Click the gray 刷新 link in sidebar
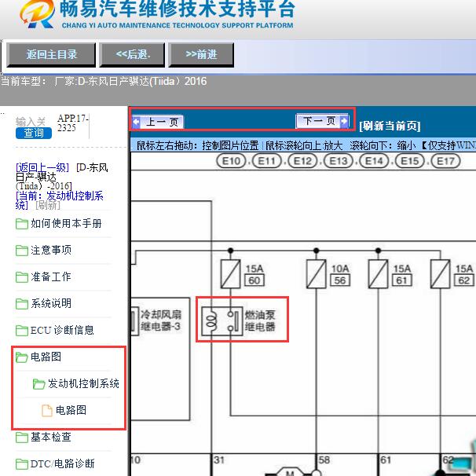The width and height of the screenshot is (476, 476). 48,205
